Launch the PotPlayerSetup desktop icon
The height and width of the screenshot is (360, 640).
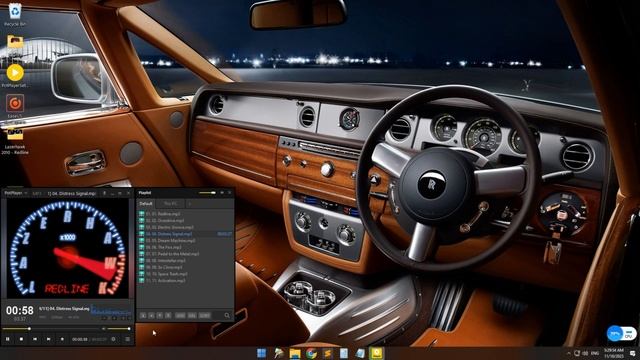point(15,76)
